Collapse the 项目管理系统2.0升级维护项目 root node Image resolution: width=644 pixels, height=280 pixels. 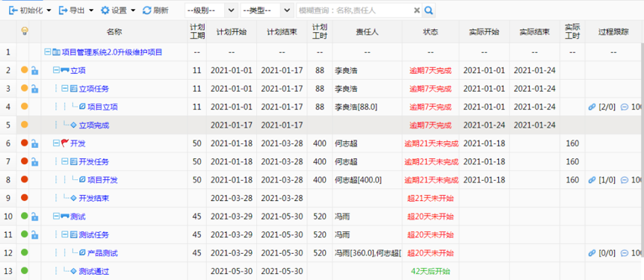47,52
